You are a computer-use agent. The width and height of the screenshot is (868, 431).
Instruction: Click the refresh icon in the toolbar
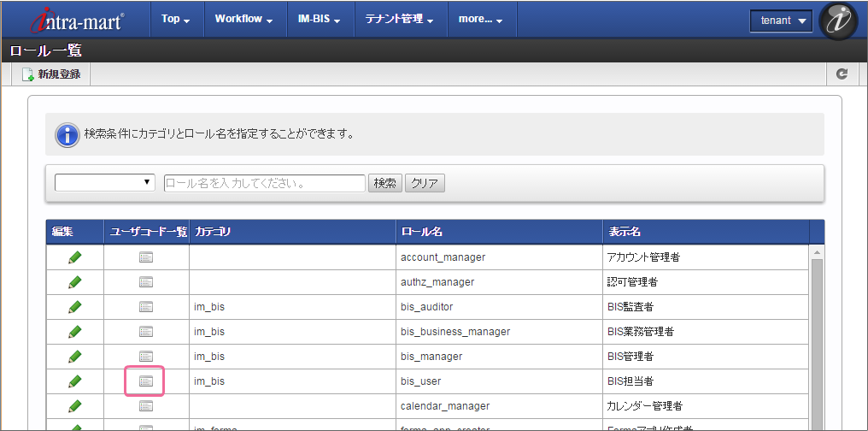(842, 74)
